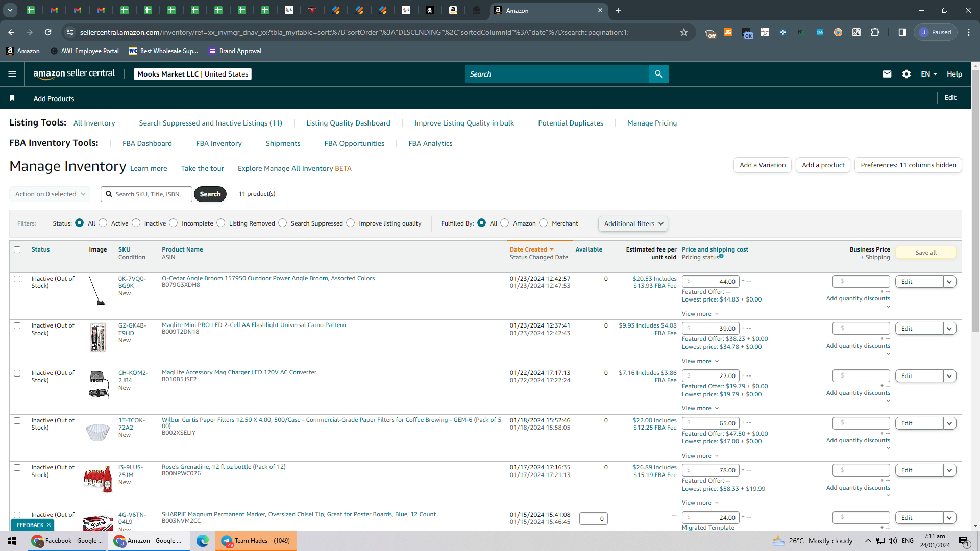Image resolution: width=980 pixels, height=551 pixels.
Task: Open Edit dropdown arrow for Rose's Grenadine row
Action: click(949, 470)
